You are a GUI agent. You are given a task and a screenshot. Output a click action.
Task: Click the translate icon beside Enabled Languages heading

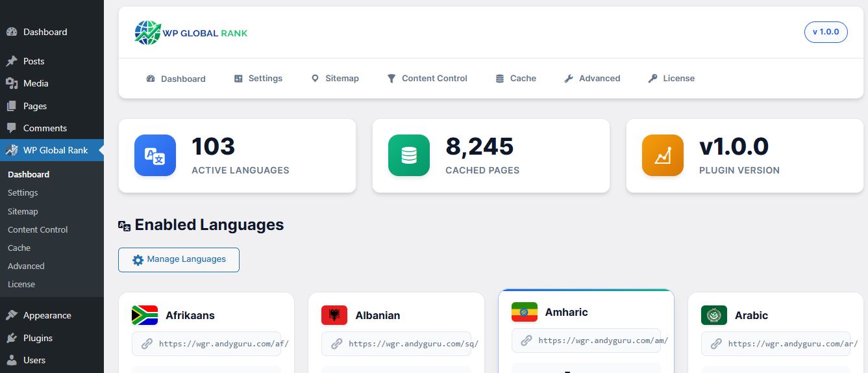pyautogui.click(x=125, y=225)
